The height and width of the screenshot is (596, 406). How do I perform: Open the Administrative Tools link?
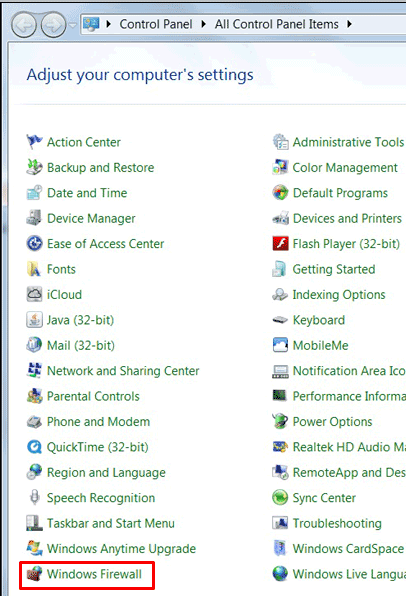tap(348, 142)
